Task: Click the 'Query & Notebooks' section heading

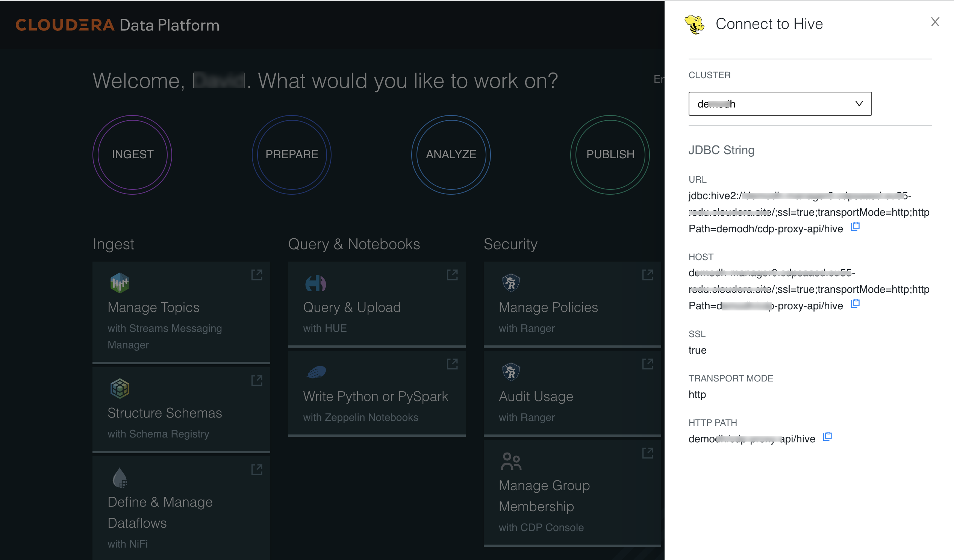Action: (x=354, y=244)
